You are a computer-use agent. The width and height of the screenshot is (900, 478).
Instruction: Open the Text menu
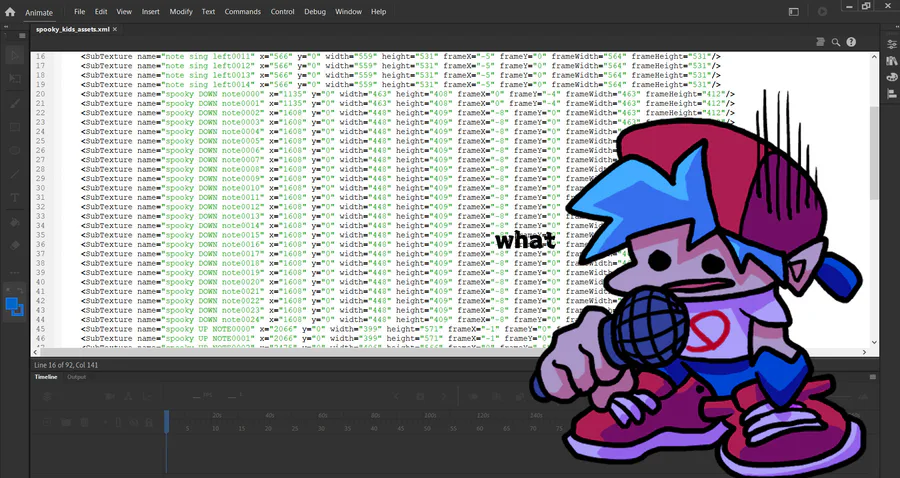pyautogui.click(x=208, y=11)
